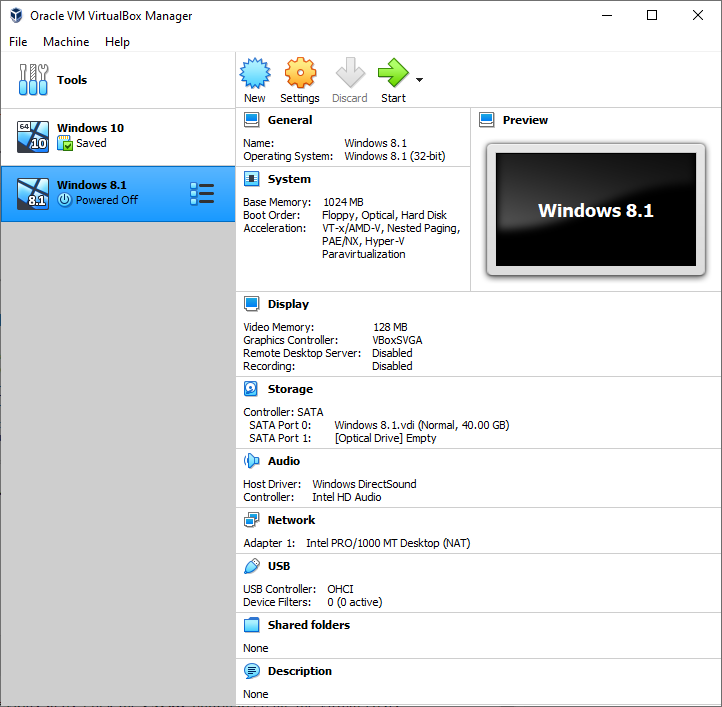Viewport: 722px width, 707px height.
Task: Click the Audio section speaker icon
Action: click(251, 461)
